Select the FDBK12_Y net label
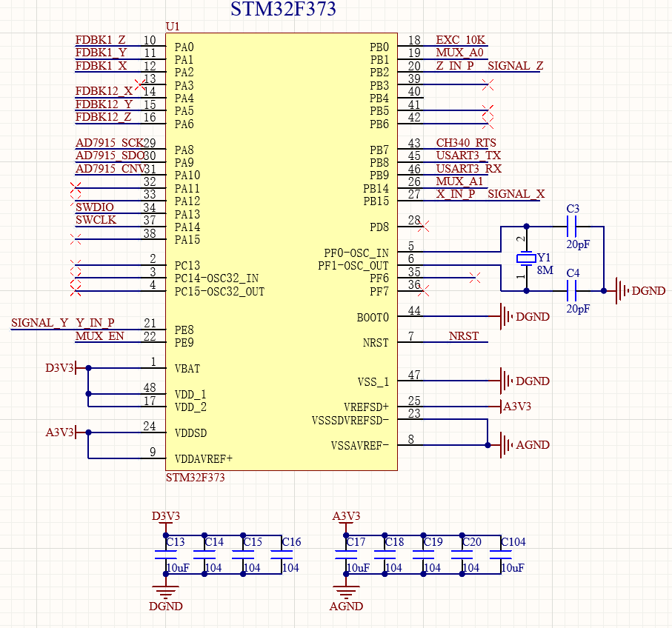This screenshot has width=672, height=628. pyautogui.click(x=104, y=104)
